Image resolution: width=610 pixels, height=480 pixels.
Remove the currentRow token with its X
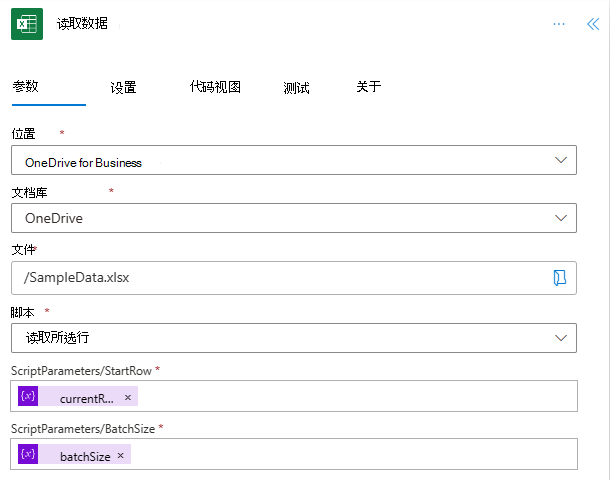[x=127, y=398]
